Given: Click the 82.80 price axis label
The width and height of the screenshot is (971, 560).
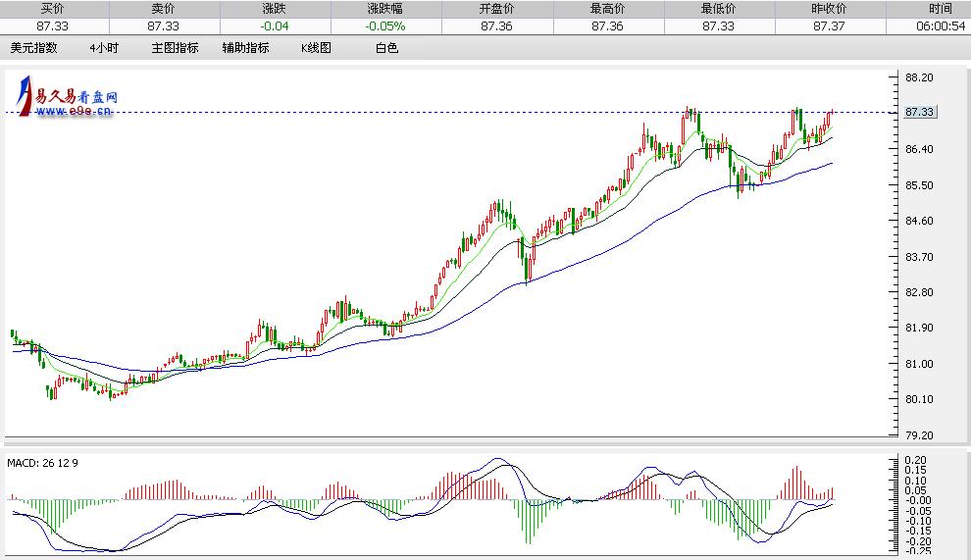Looking at the screenshot, I should (919, 292).
